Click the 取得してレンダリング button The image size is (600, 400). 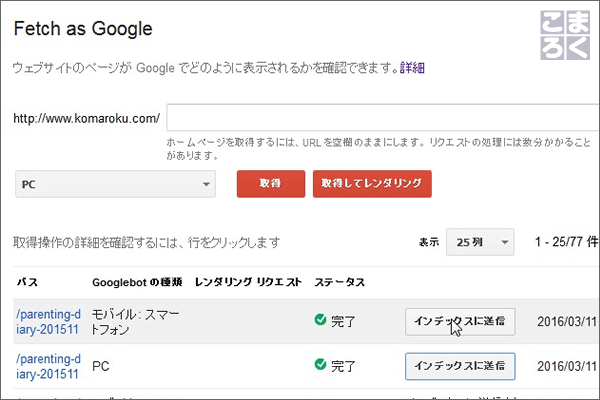372,184
